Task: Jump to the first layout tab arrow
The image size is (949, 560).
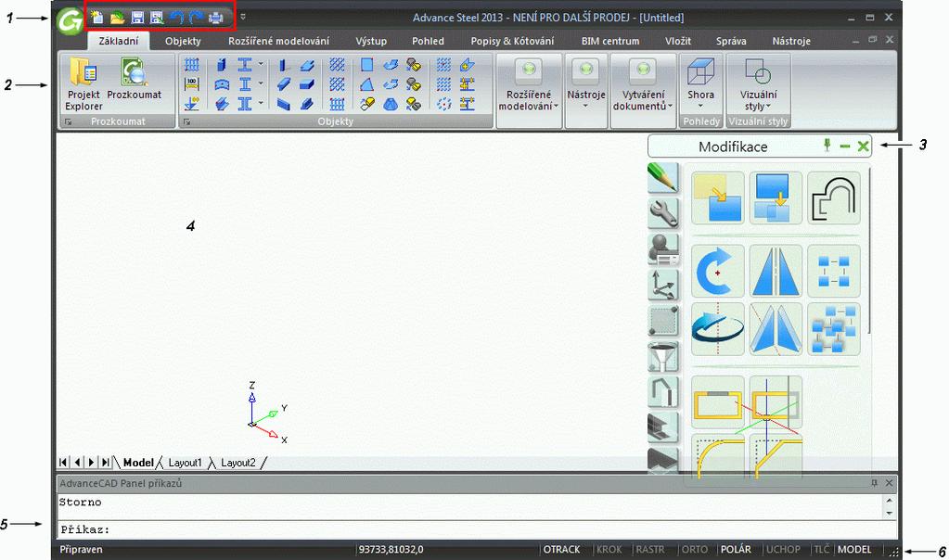Action: 63,462
